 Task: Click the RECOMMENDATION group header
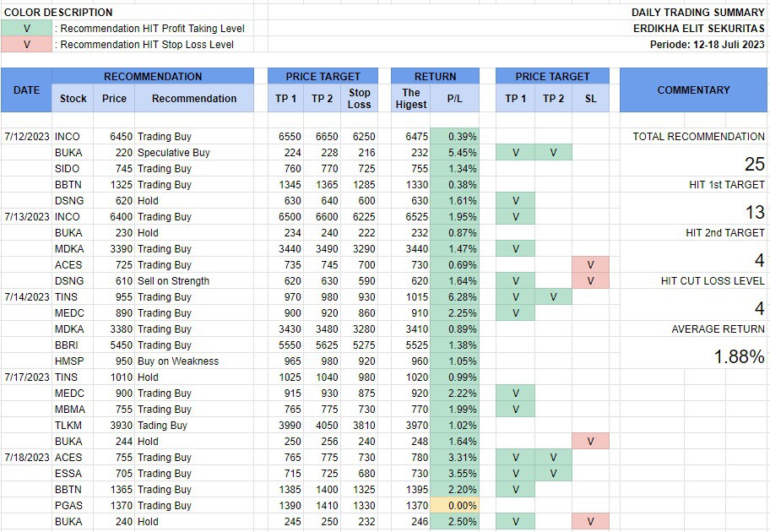click(x=153, y=76)
